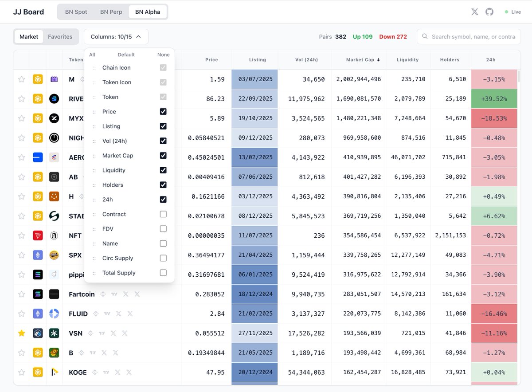This screenshot has height=392, width=532.
Task: Open the X (Twitter) link in header
Action: click(475, 12)
